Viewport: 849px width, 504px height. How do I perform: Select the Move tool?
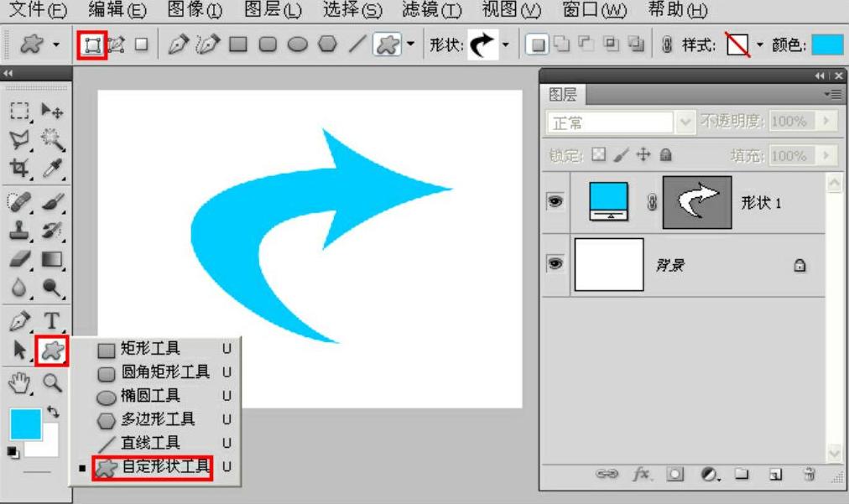point(52,111)
